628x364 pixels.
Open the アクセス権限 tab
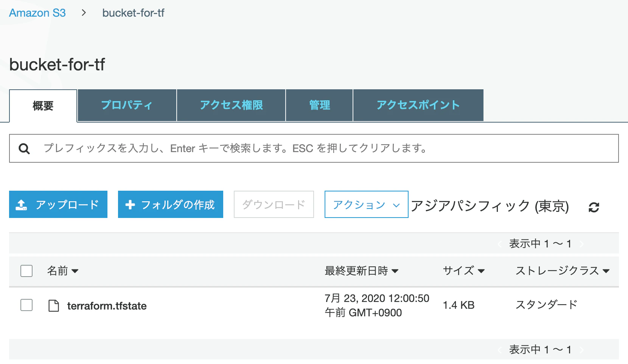click(231, 105)
